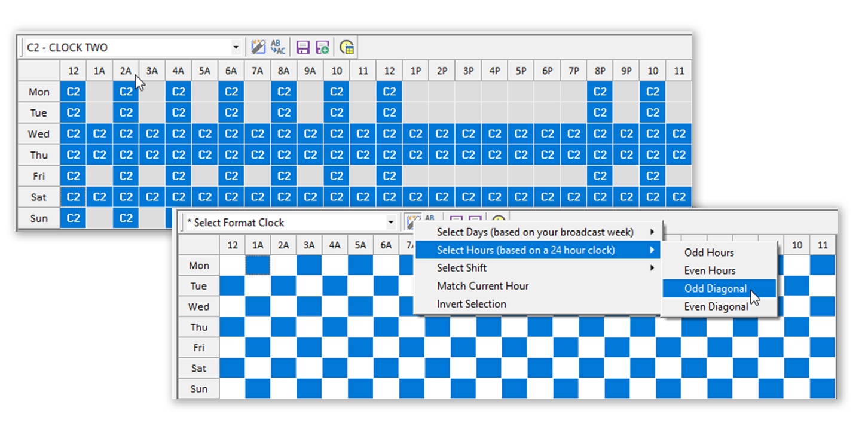Click the AB-AC replace clock icon
Image resolution: width=868 pixels, height=438 pixels.
278,47
